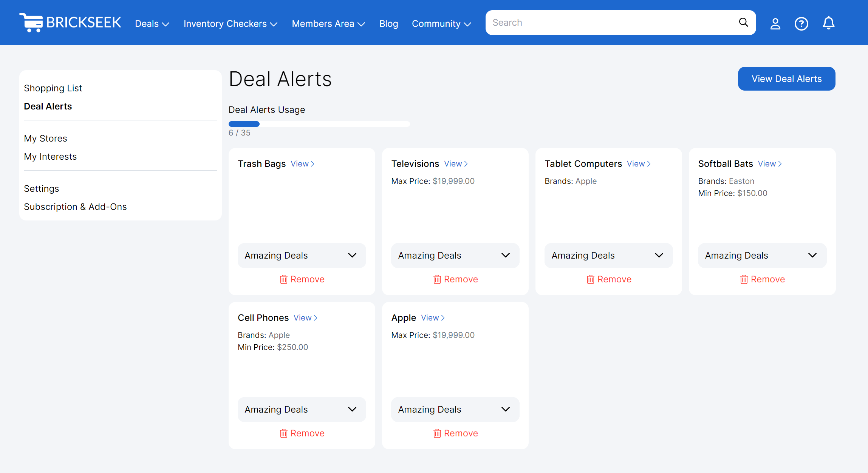Click the Deal Alerts Usage progress bar
This screenshot has height=473, width=868.
(319, 124)
